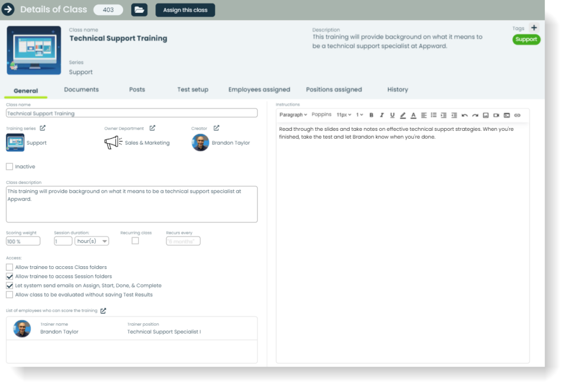Open the Creator external link icon

click(217, 128)
